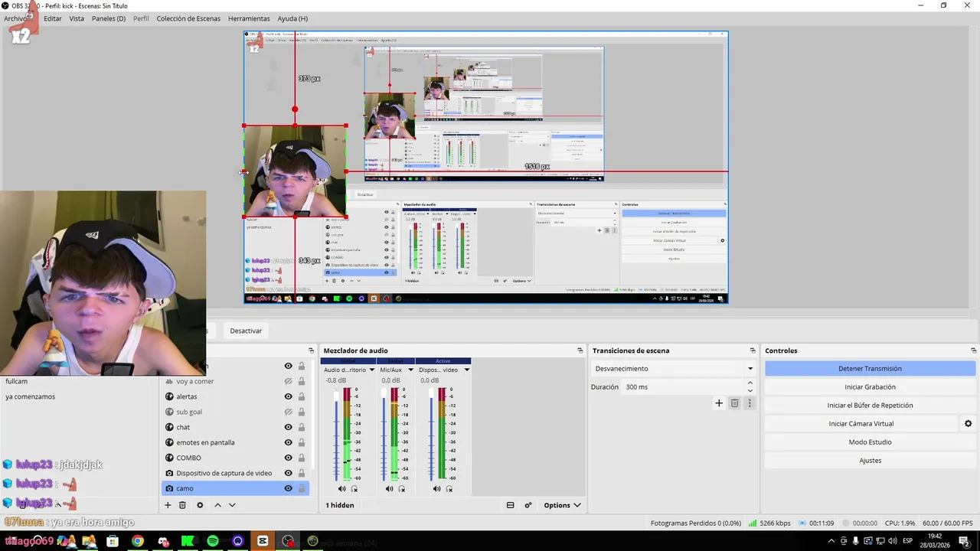Move source up with arrow

[217, 505]
